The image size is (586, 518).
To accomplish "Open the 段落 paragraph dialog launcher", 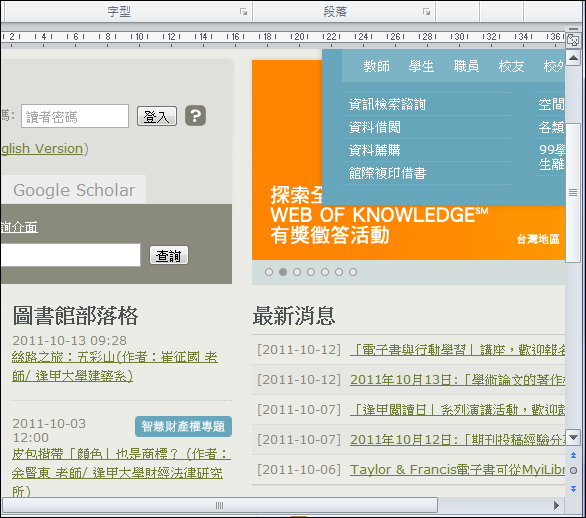I will (x=426, y=12).
